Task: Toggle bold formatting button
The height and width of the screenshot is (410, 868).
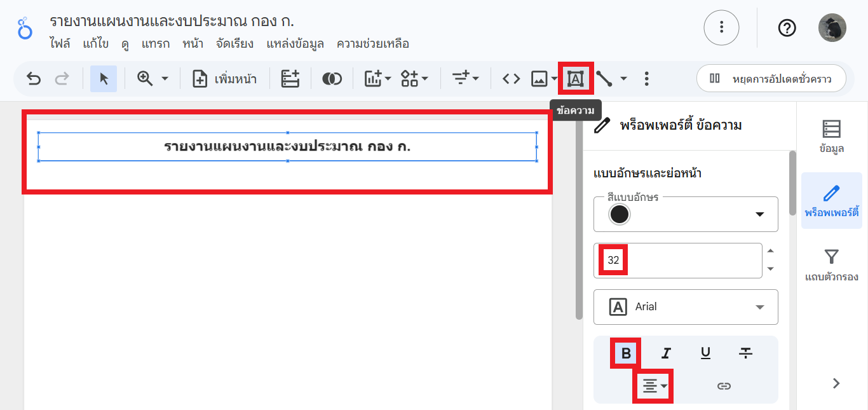Action: pyautogui.click(x=626, y=353)
